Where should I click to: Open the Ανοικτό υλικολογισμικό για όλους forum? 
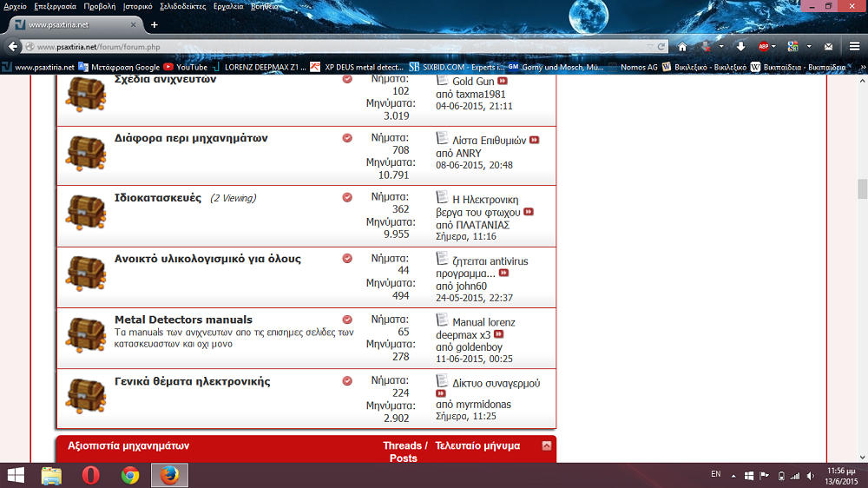(207, 259)
